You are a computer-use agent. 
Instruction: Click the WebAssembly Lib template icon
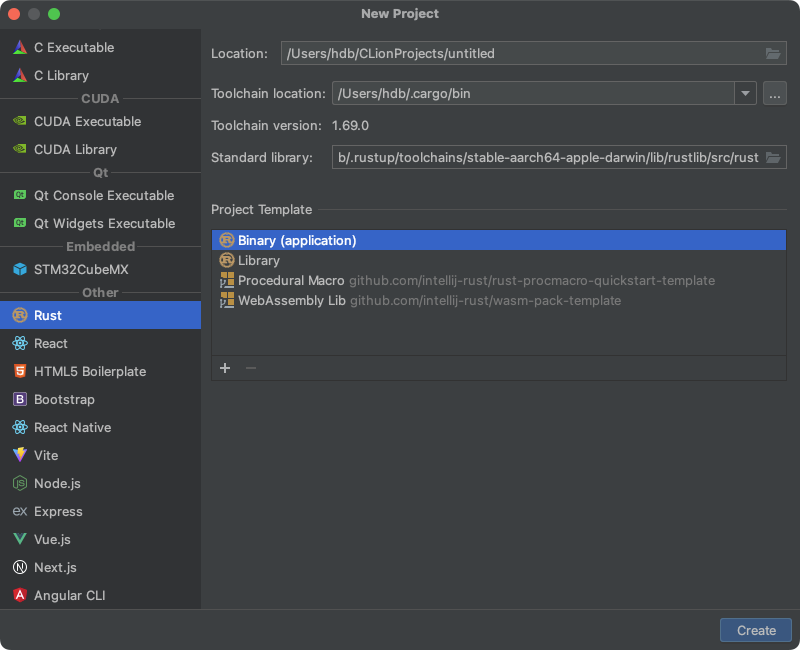(x=227, y=300)
